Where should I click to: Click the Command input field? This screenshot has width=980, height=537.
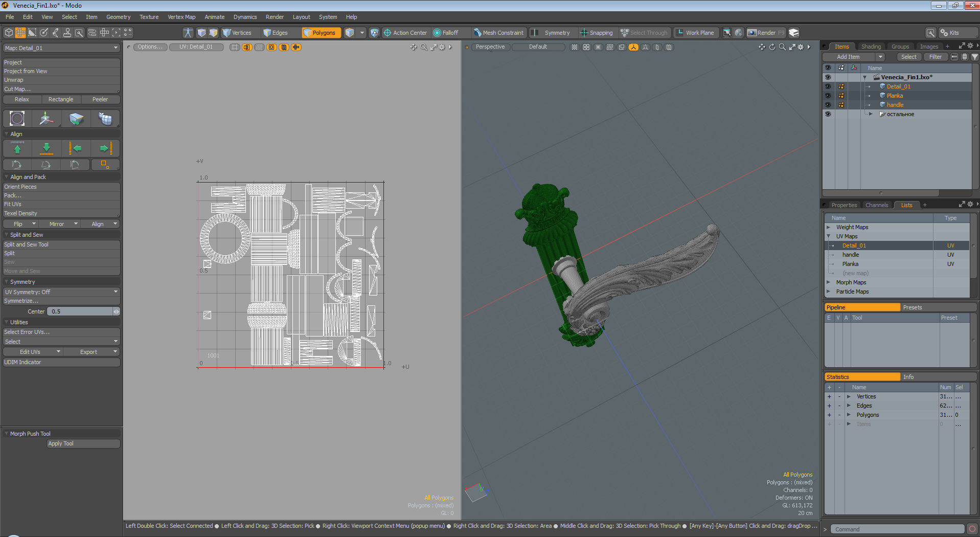pos(897,529)
